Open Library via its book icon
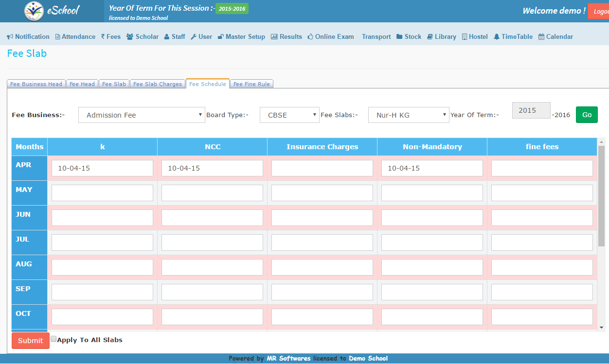Screen dimensions: 609x364 [x=430, y=37]
